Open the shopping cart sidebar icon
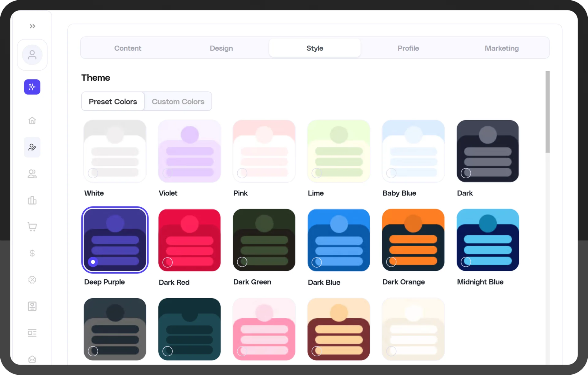 (32, 227)
